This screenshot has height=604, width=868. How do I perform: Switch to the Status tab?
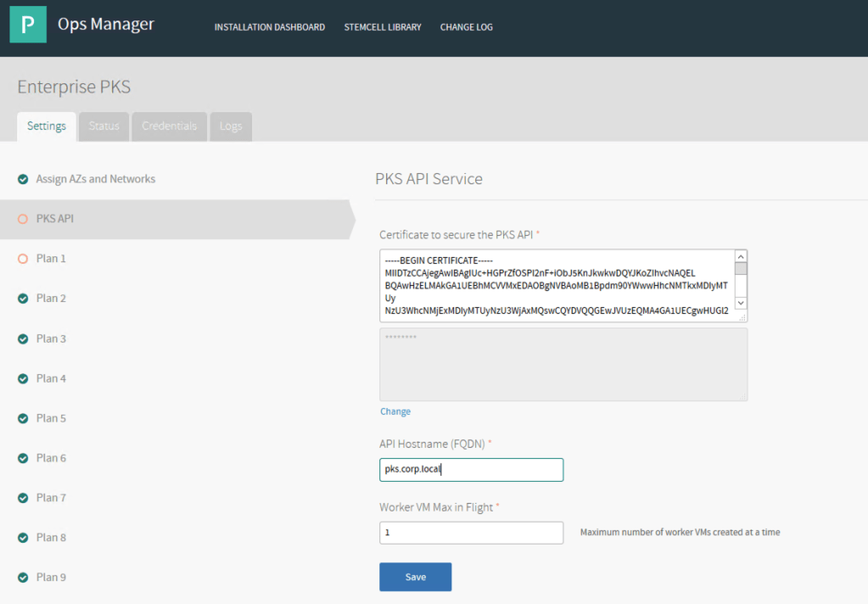pos(104,126)
